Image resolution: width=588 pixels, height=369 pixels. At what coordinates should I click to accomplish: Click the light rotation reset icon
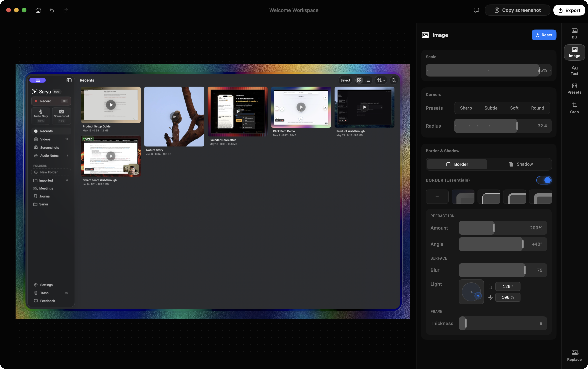click(490, 287)
